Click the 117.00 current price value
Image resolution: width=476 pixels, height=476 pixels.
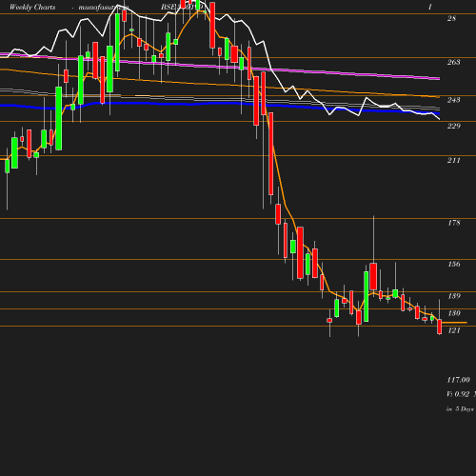coord(458,380)
